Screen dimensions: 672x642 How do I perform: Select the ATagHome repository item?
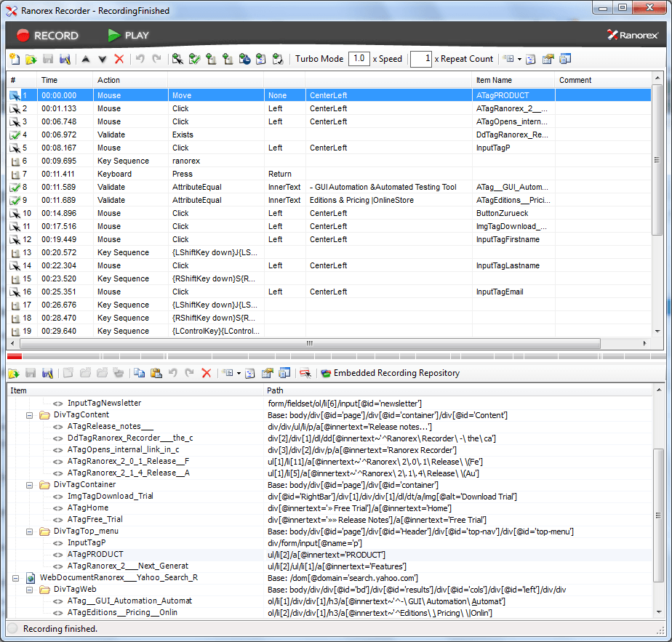(87, 508)
